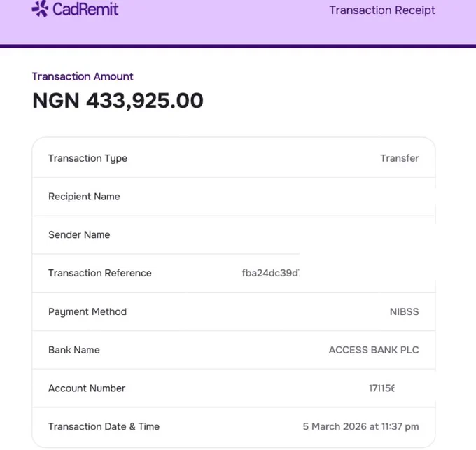Click the CadRemit logo icon

click(40, 8)
